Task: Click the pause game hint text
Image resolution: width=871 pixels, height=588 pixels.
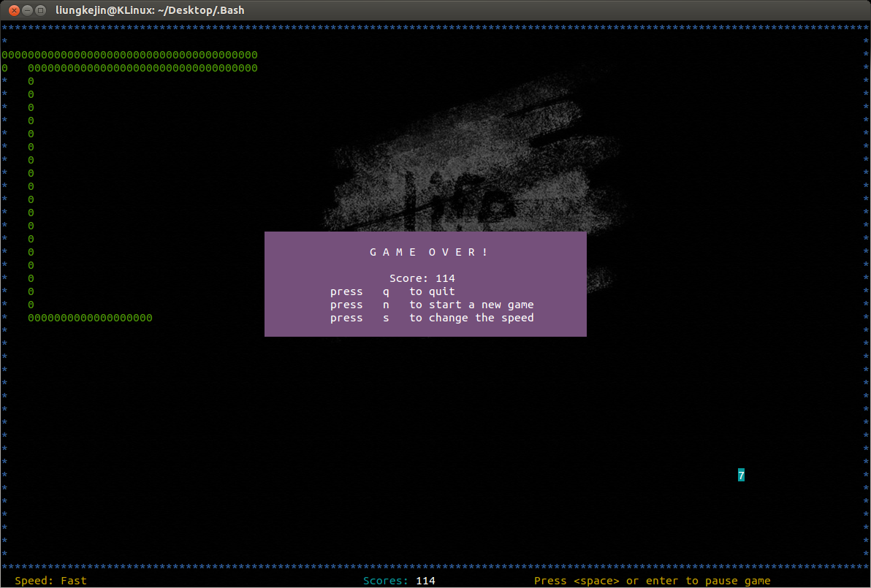Action: pos(652,581)
